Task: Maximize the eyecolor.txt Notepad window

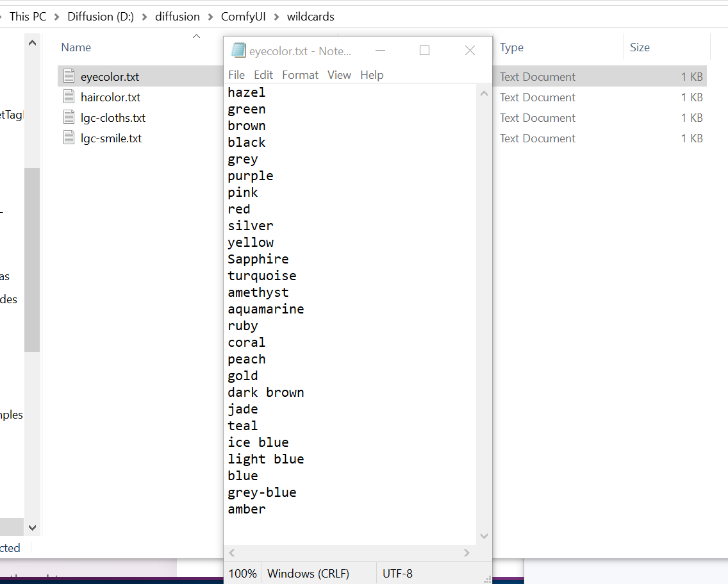Action: click(424, 50)
